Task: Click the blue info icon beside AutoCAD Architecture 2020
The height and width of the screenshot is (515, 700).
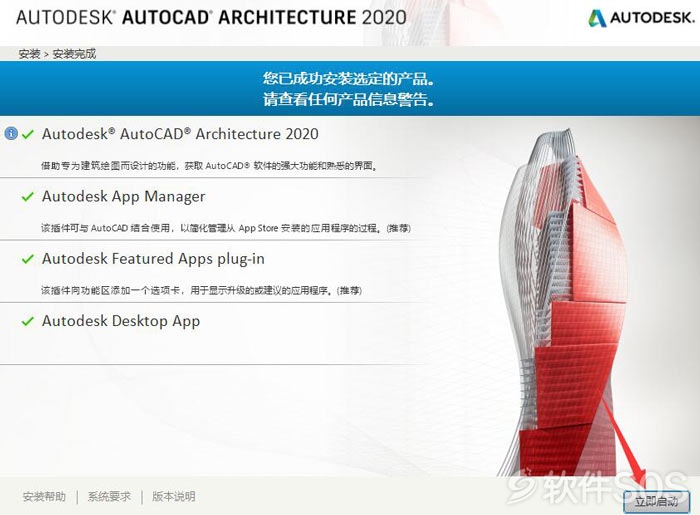Action: pyautogui.click(x=11, y=133)
